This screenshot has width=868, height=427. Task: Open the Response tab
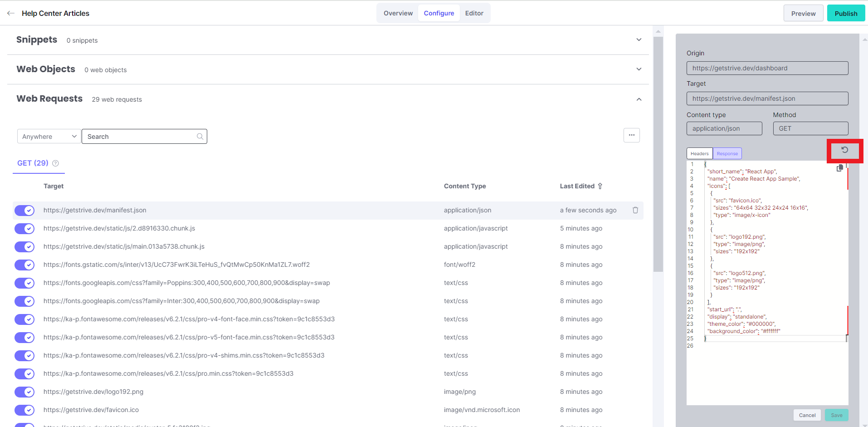pos(727,153)
